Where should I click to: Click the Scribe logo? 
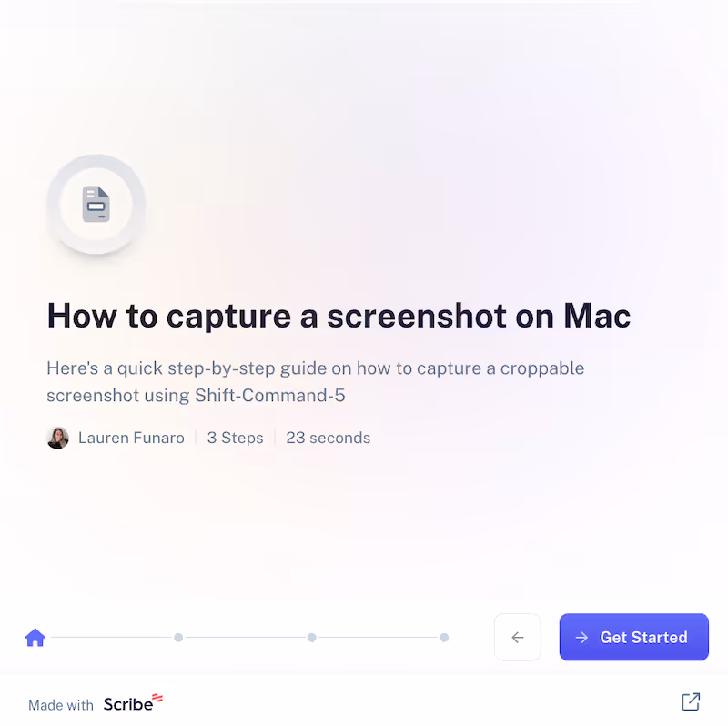tap(133, 702)
